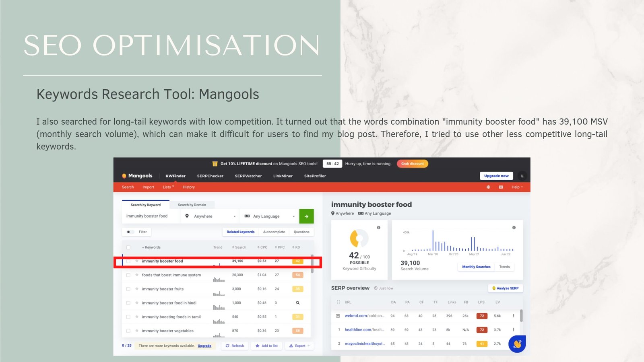Image resolution: width=644 pixels, height=362 pixels.
Task: Check the box for immunity booster fruits
Action: (x=128, y=289)
